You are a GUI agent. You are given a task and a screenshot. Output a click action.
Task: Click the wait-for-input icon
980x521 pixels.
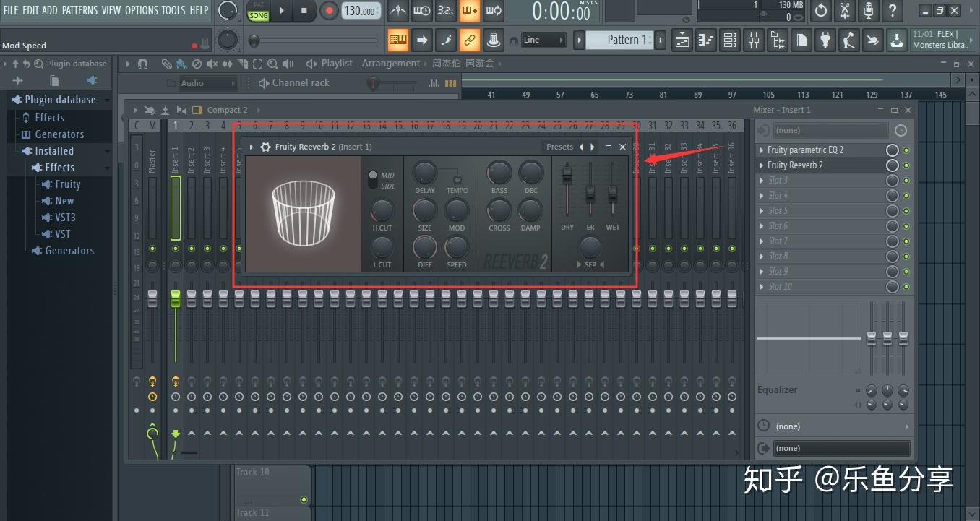(x=422, y=11)
